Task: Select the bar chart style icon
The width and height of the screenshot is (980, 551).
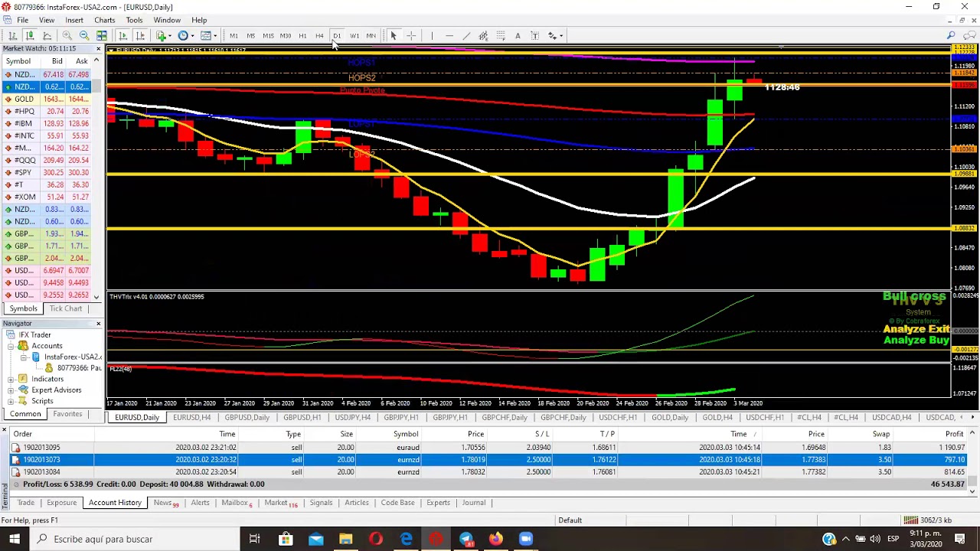Action: click(13, 35)
